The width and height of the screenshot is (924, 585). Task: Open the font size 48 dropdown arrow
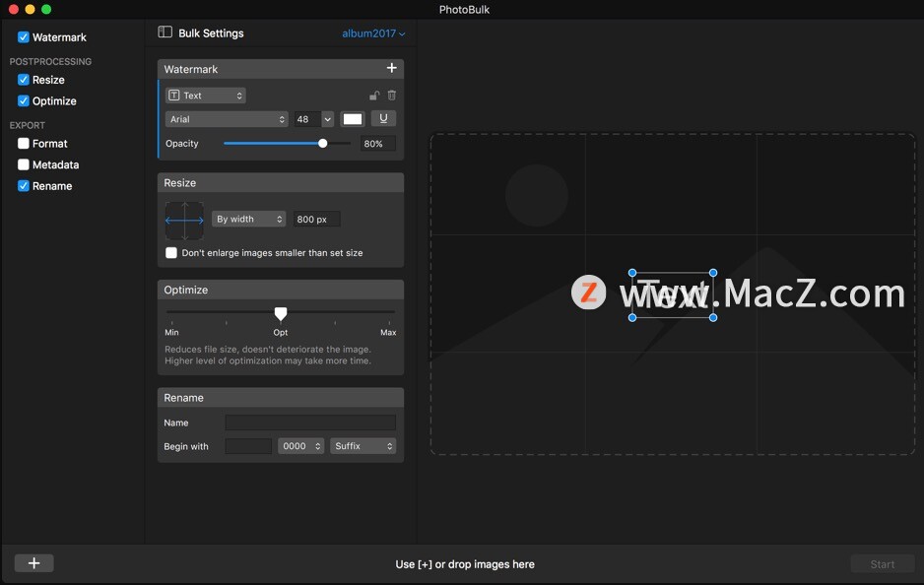(328, 119)
